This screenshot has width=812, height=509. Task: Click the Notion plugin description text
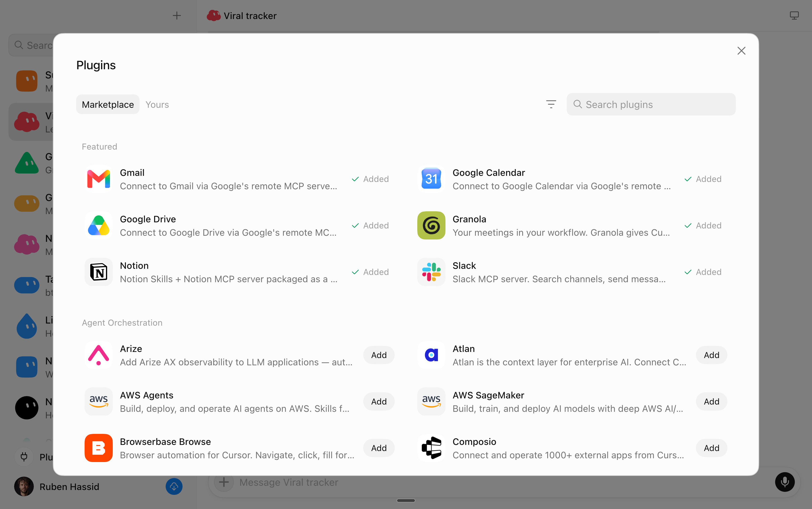229,279
